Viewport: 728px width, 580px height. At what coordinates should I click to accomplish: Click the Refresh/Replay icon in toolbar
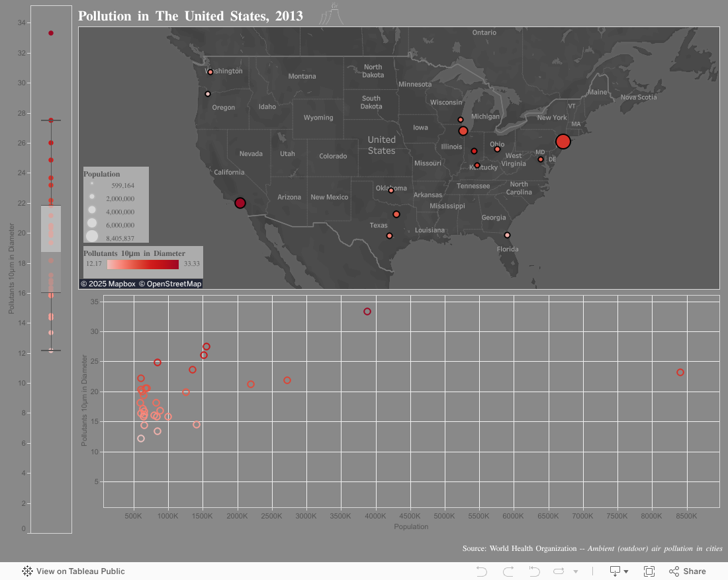559,571
